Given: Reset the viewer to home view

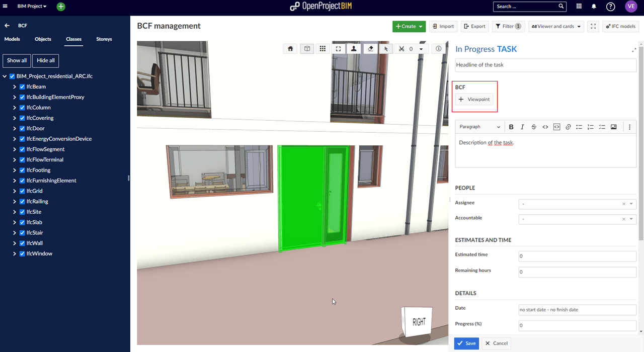Looking at the screenshot, I should coord(290,49).
